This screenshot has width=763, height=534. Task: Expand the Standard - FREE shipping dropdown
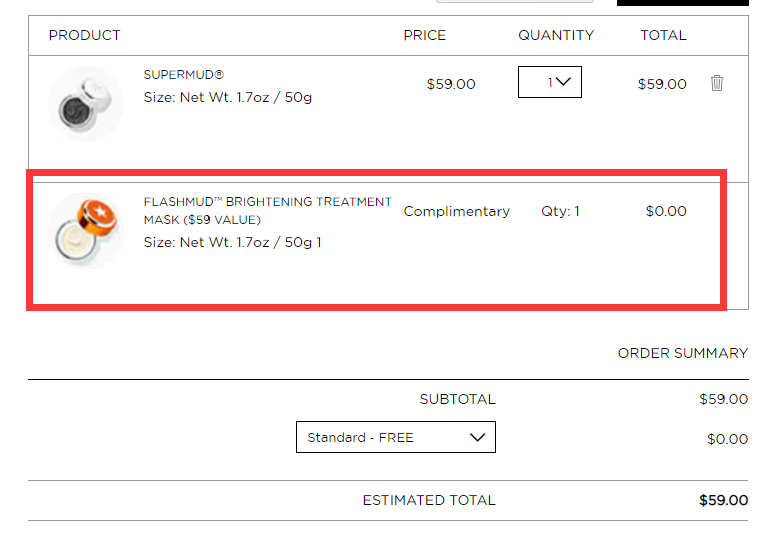[x=396, y=437]
